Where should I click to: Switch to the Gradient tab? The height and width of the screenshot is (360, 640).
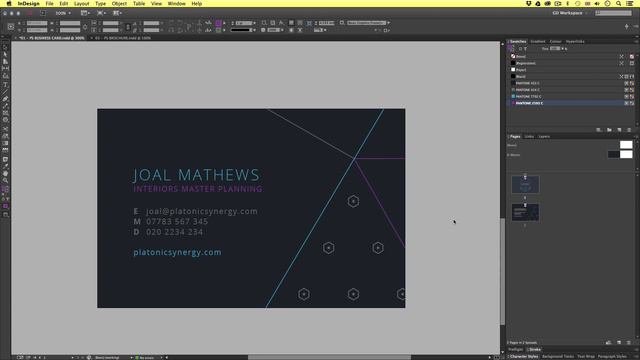[538, 41]
